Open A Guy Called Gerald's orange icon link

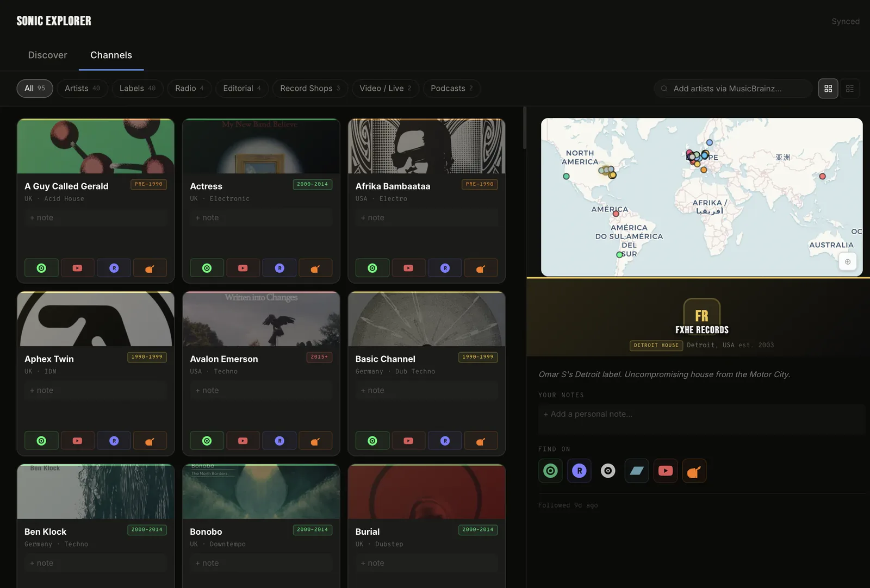click(x=150, y=268)
